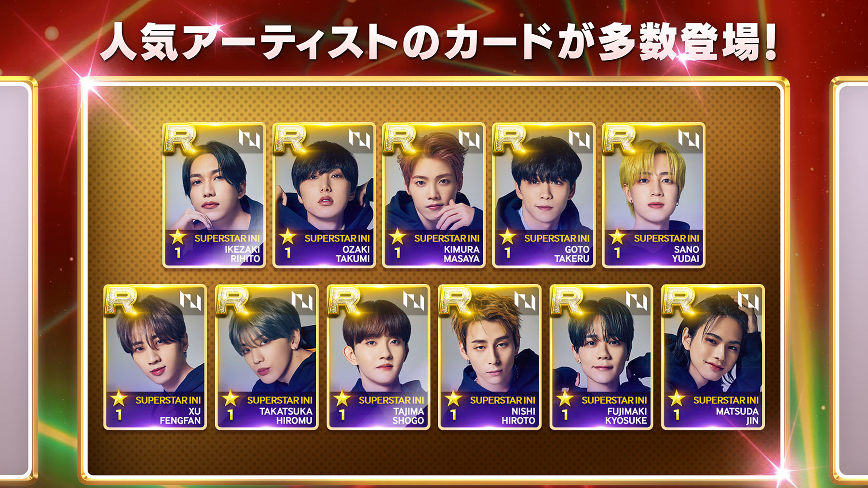Tap the SANO YUDAI card
Screen dimensions: 868x488
click(x=653, y=195)
